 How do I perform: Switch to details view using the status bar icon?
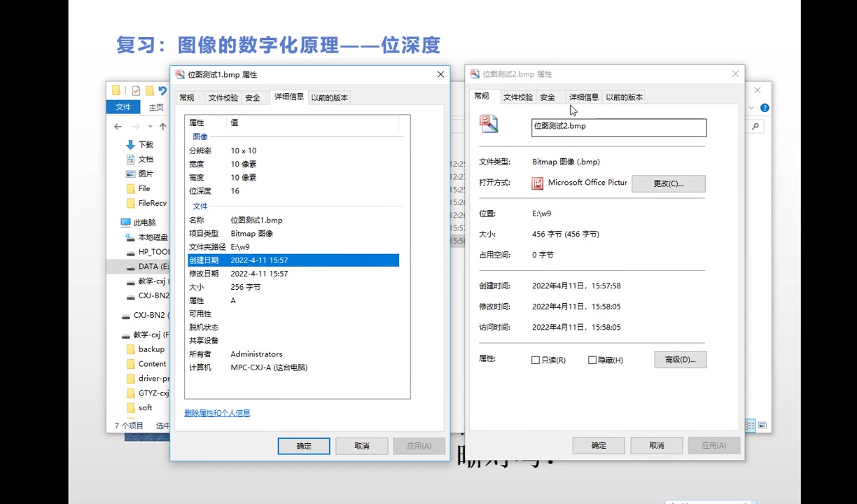click(750, 424)
